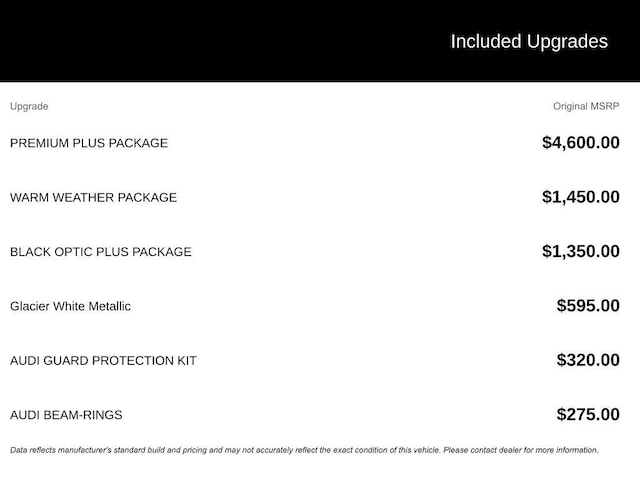The image size is (640, 480).
Task: Click the word "MSRP" in column header
Action: point(605,106)
